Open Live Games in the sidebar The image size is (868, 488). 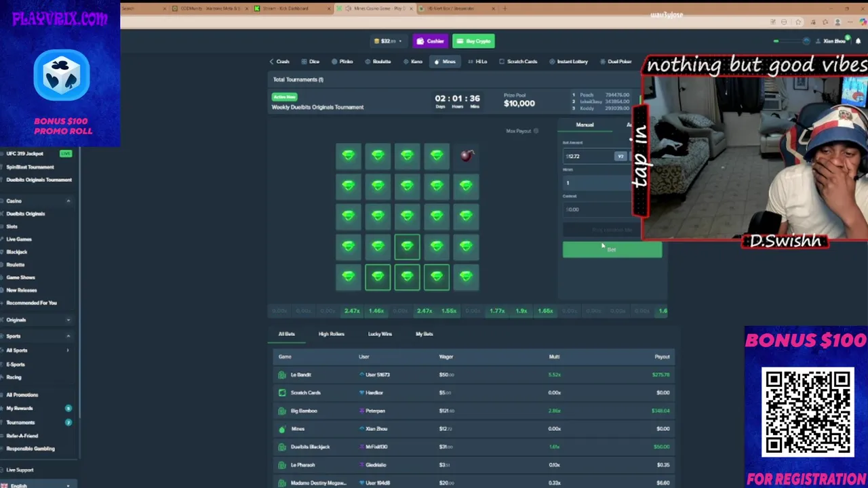[x=19, y=239]
